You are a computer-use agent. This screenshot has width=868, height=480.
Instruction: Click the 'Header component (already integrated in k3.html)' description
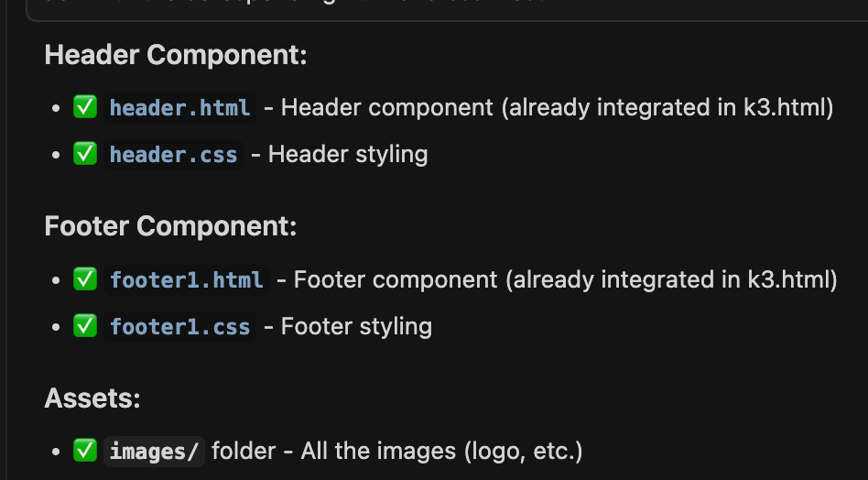[557, 108]
